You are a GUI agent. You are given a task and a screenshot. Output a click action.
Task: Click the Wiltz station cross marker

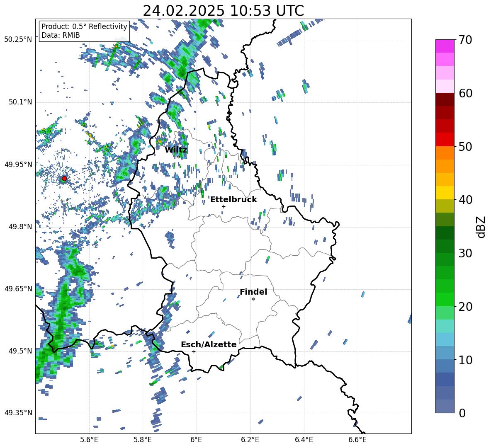click(x=178, y=157)
